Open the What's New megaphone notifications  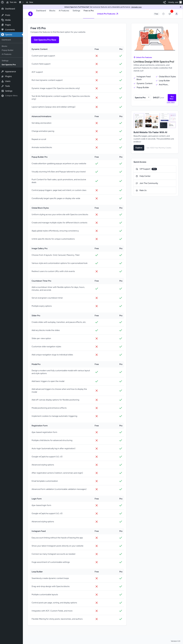click(x=170, y=14)
